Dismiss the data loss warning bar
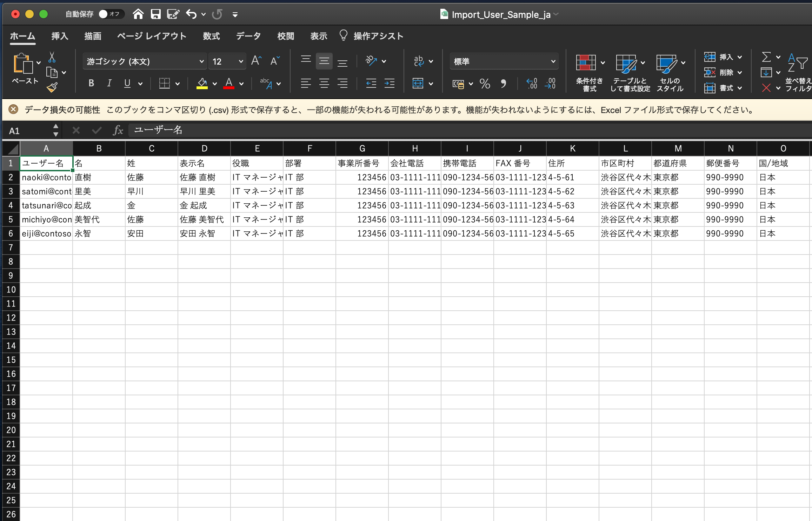 13,110
